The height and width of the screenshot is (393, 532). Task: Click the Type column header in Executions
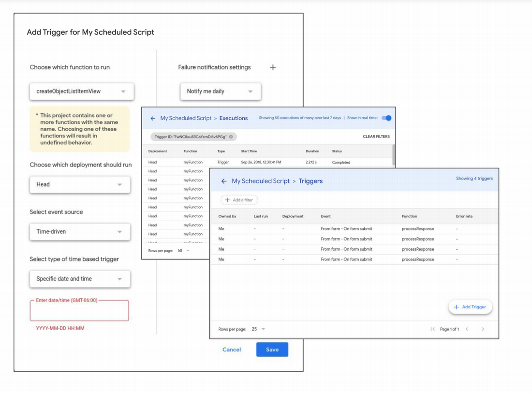[x=221, y=151]
